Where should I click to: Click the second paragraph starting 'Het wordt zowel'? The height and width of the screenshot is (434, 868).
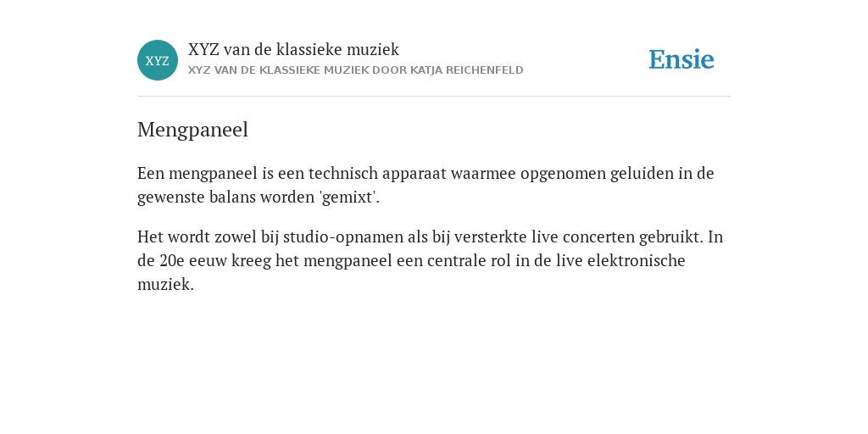430,260
